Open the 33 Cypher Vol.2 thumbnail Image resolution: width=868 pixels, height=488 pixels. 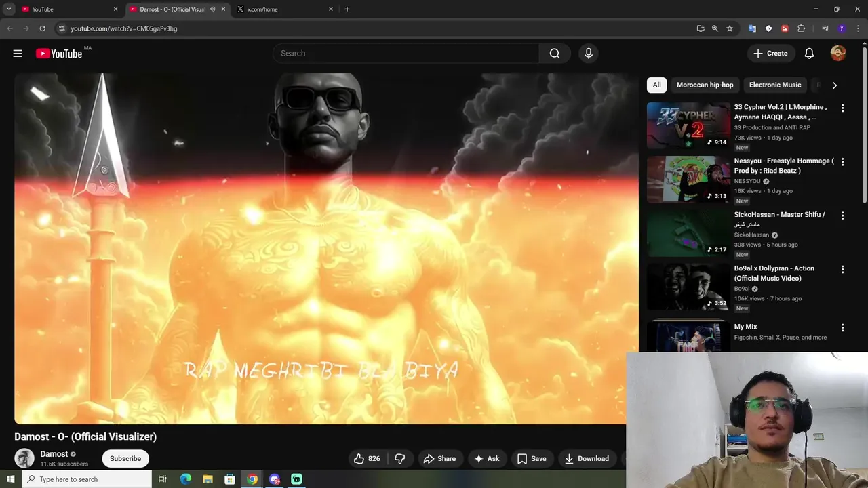688,125
